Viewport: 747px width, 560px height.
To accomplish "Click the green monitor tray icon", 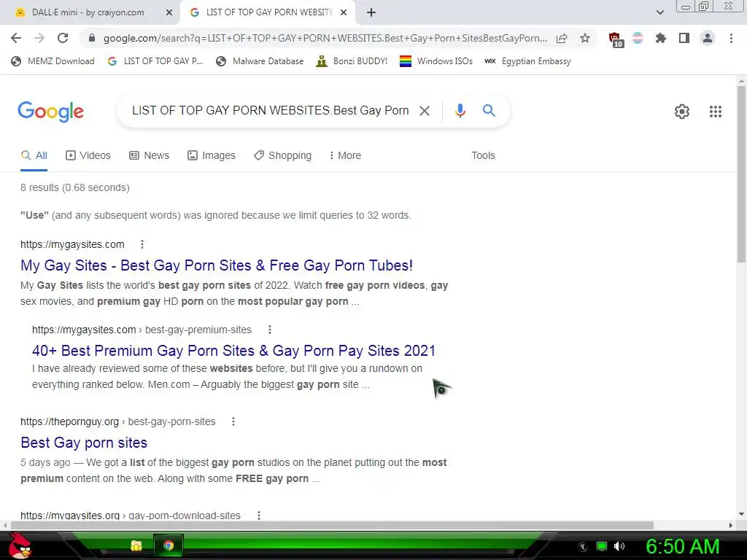I will pyautogui.click(x=602, y=546).
